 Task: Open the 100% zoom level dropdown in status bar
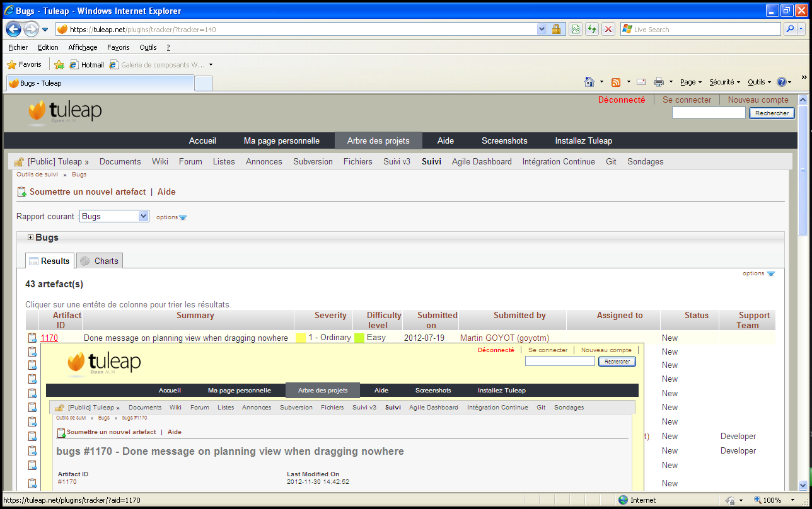pyautogui.click(x=791, y=500)
